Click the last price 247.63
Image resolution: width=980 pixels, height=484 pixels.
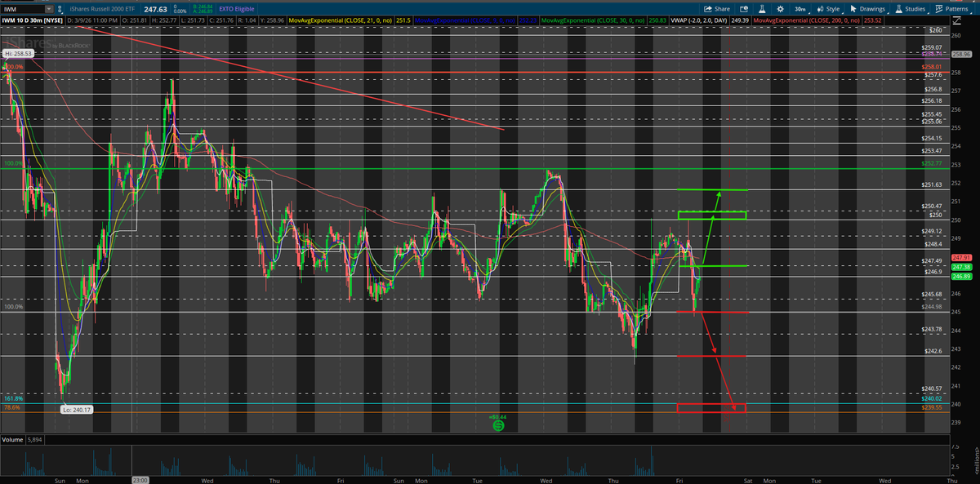tap(156, 8)
